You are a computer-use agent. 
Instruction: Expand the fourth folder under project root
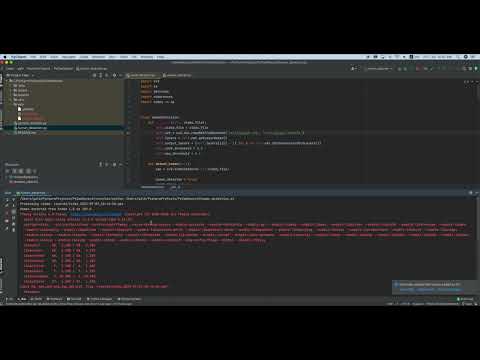[x=11, y=100]
